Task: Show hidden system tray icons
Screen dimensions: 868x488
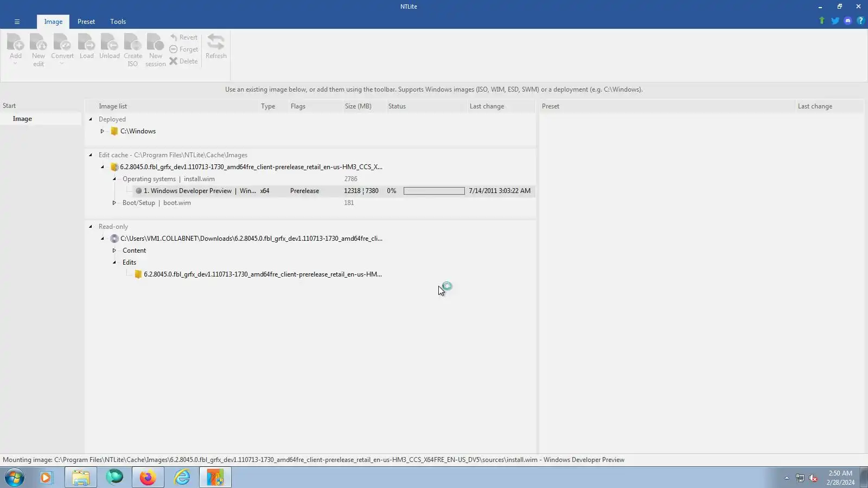Action: pyautogui.click(x=787, y=478)
